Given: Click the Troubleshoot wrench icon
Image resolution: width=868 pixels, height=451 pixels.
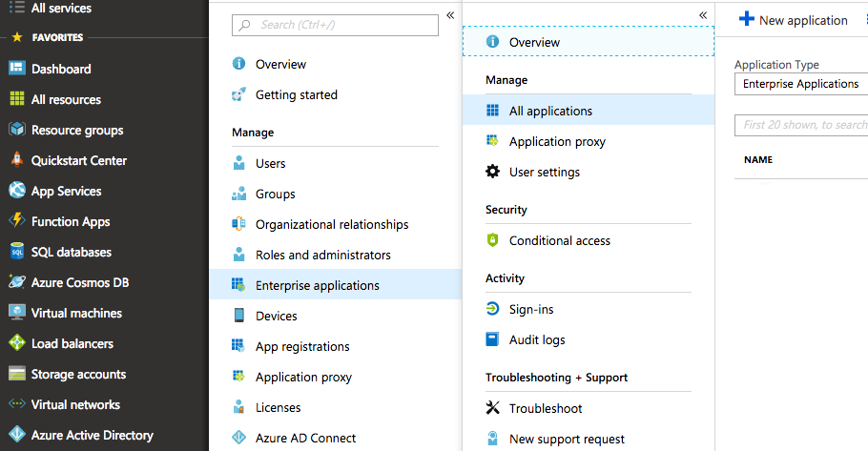Looking at the screenshot, I should 492,408.
